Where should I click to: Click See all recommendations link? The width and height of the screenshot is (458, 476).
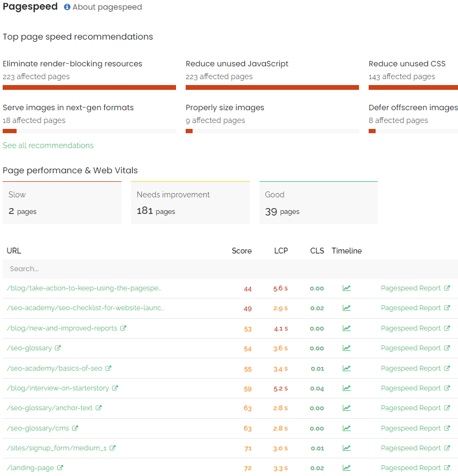48,145
